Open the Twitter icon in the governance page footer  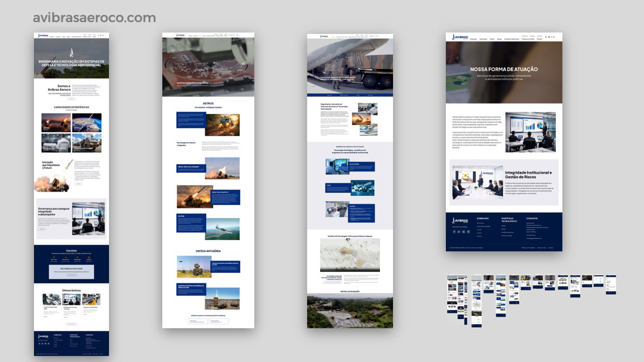point(459,232)
